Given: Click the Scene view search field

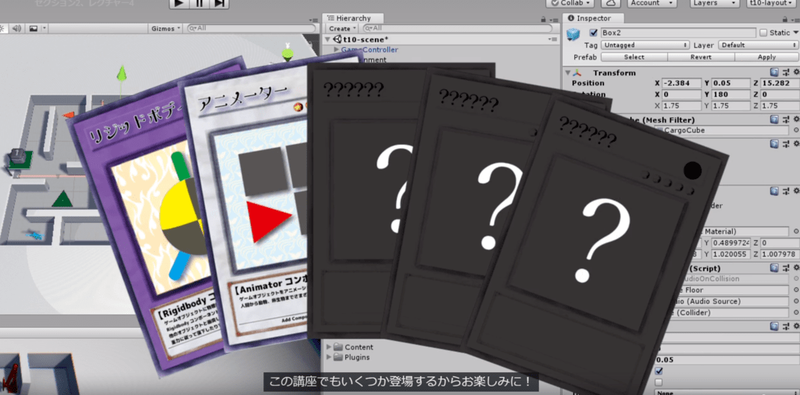Looking at the screenshot, I should point(251,29).
